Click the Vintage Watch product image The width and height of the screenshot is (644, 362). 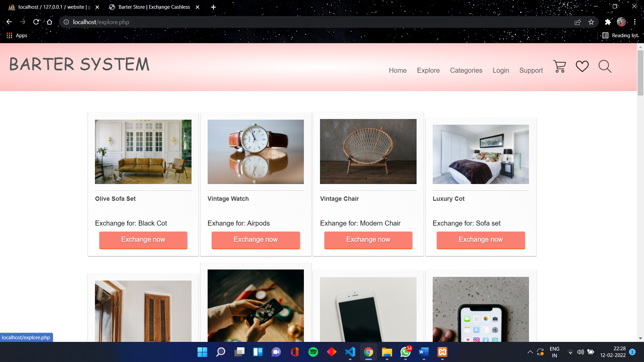[256, 152]
